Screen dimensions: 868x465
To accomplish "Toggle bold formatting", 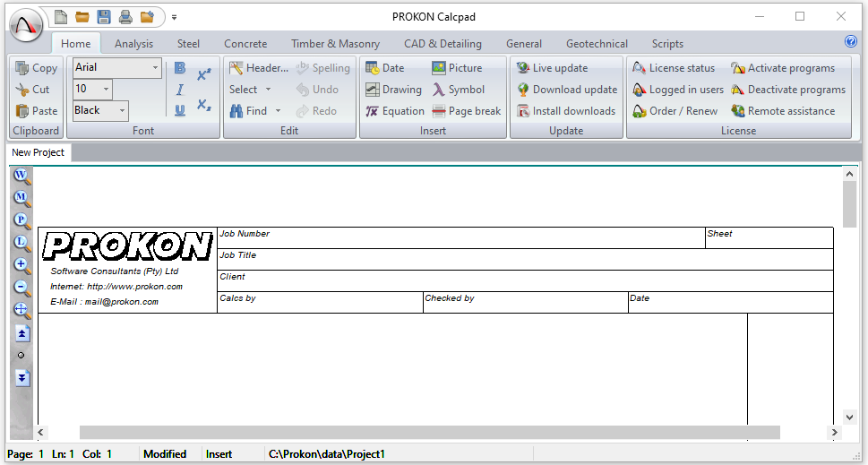I will point(180,67).
